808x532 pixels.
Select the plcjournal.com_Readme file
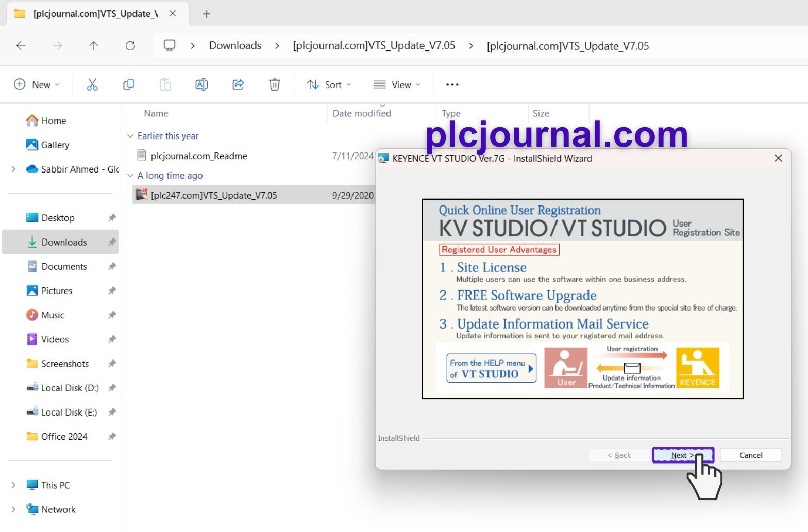[199, 156]
